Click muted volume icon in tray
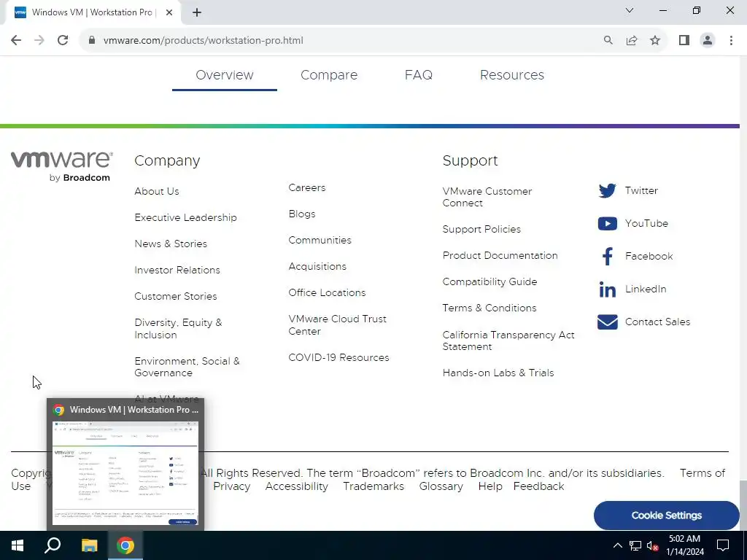Viewport: 747px width, 560px height. click(652, 545)
